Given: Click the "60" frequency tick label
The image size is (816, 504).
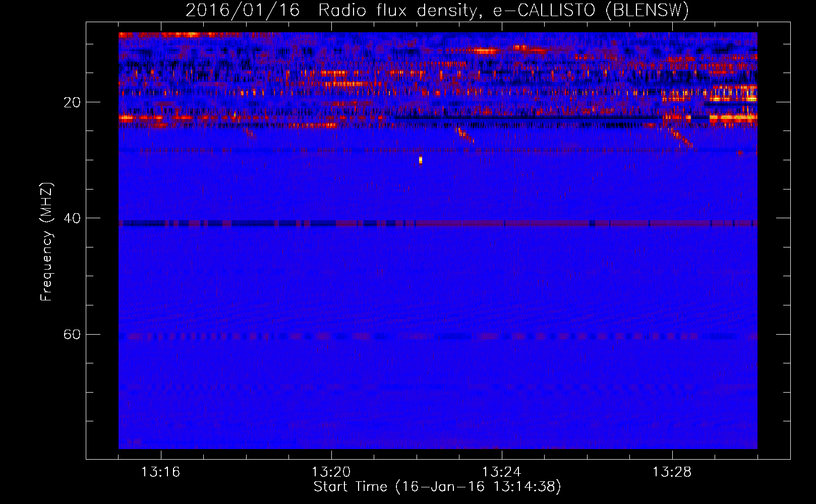Looking at the screenshot, I should point(72,334).
